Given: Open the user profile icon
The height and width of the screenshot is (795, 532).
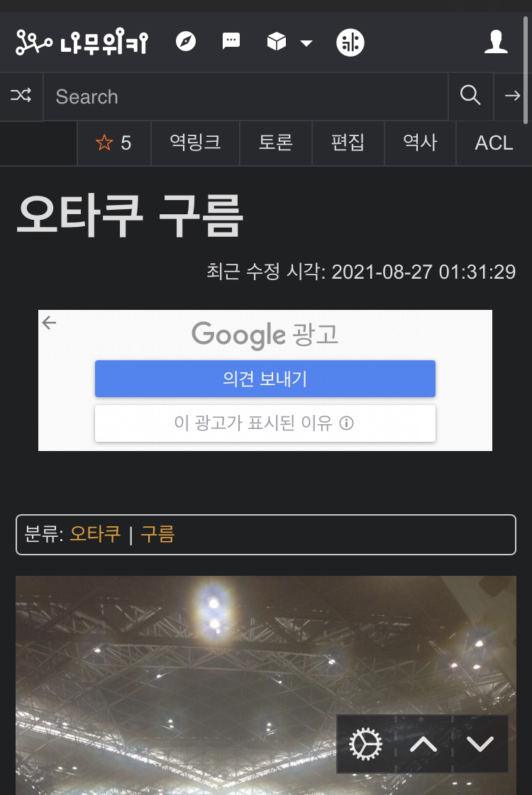Looking at the screenshot, I should [x=496, y=42].
